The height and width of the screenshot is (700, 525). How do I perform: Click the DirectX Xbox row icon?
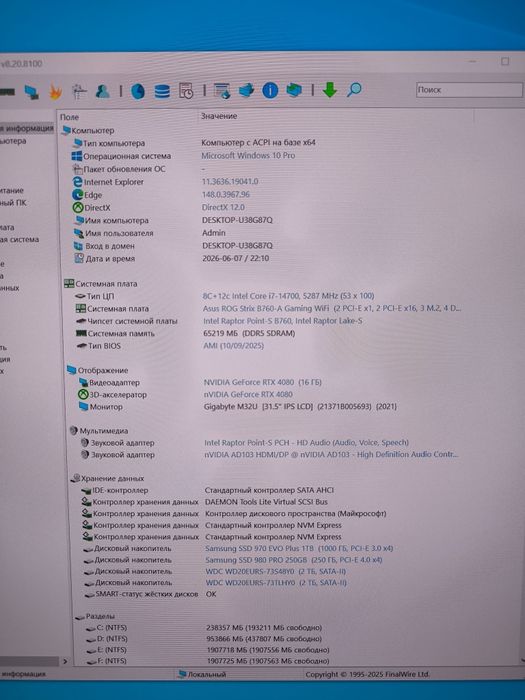(x=78, y=208)
